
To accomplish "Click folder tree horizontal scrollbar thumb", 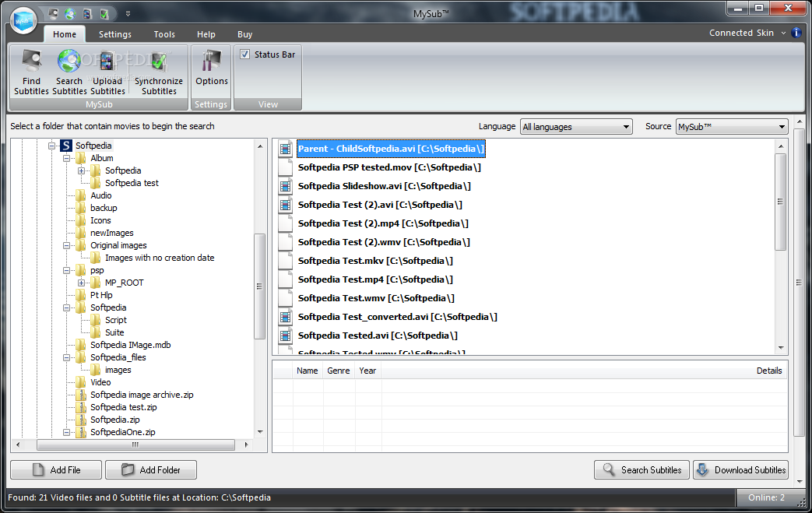I will point(135,444).
